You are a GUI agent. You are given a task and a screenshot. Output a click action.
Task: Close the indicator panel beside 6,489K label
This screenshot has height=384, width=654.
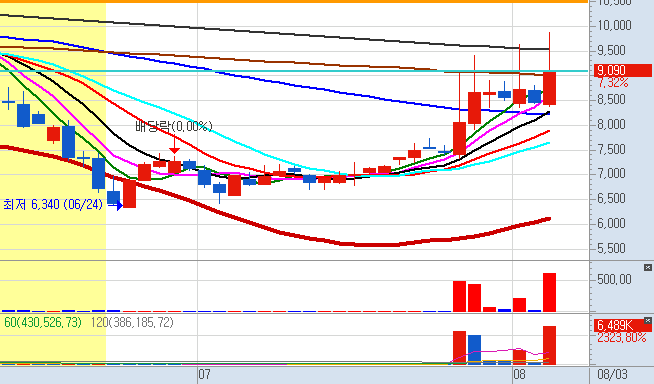coord(647,321)
